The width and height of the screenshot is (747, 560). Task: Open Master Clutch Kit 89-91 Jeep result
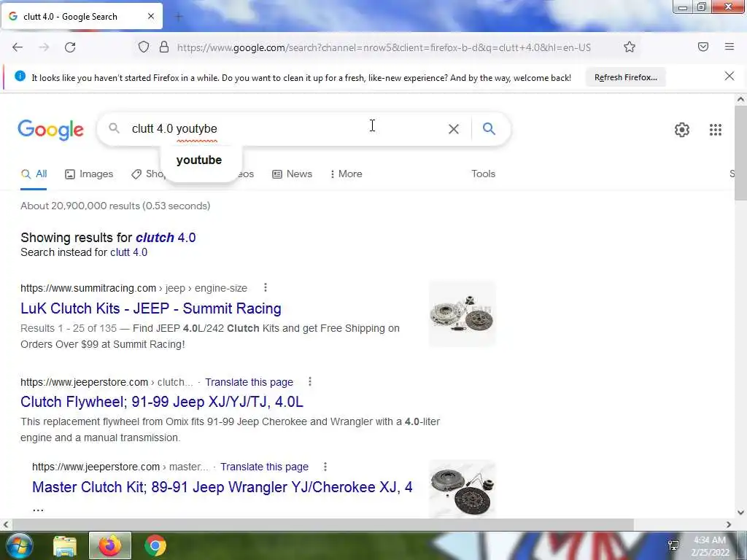tap(222, 487)
